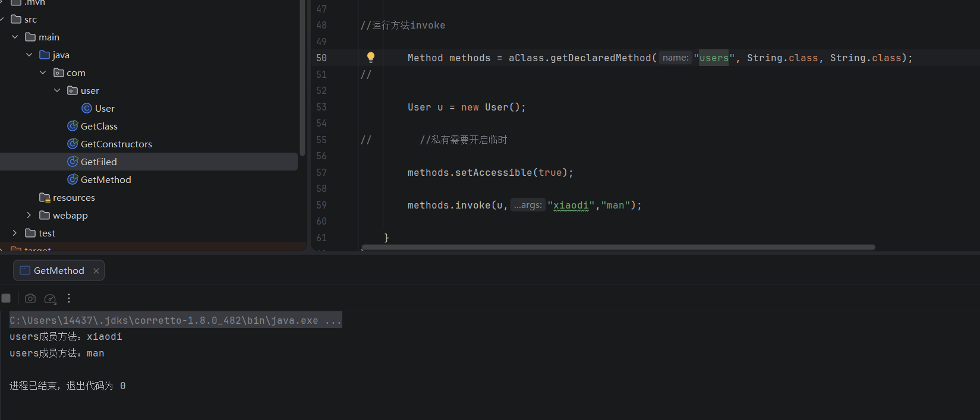Viewport: 980px width, 420px height.
Task: Click the test folder icon
Action: point(31,233)
